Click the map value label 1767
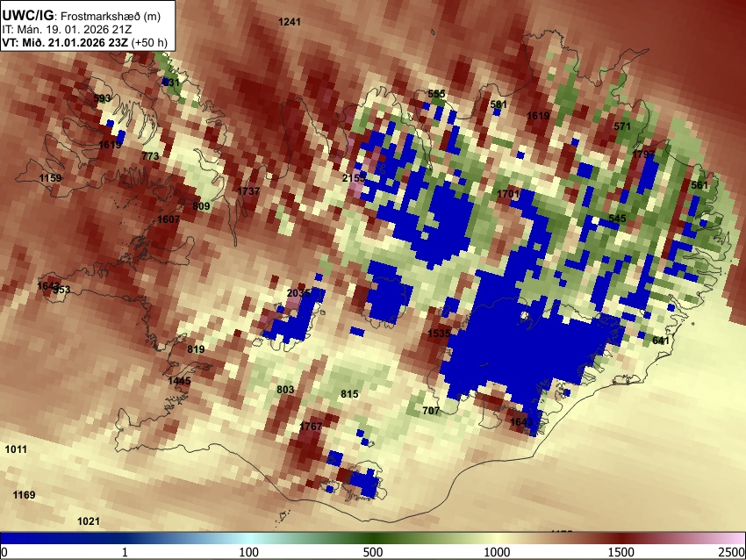This screenshot has width=746, height=560. 311,427
